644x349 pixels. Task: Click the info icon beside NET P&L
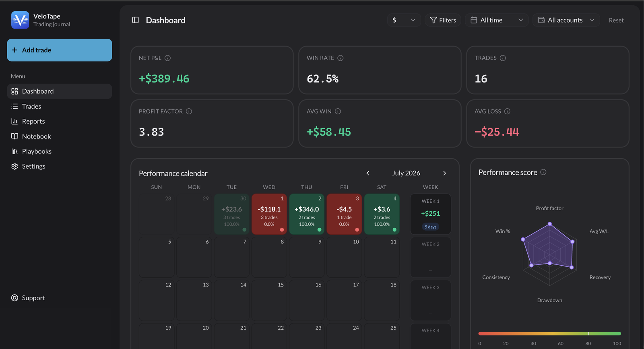click(x=168, y=58)
